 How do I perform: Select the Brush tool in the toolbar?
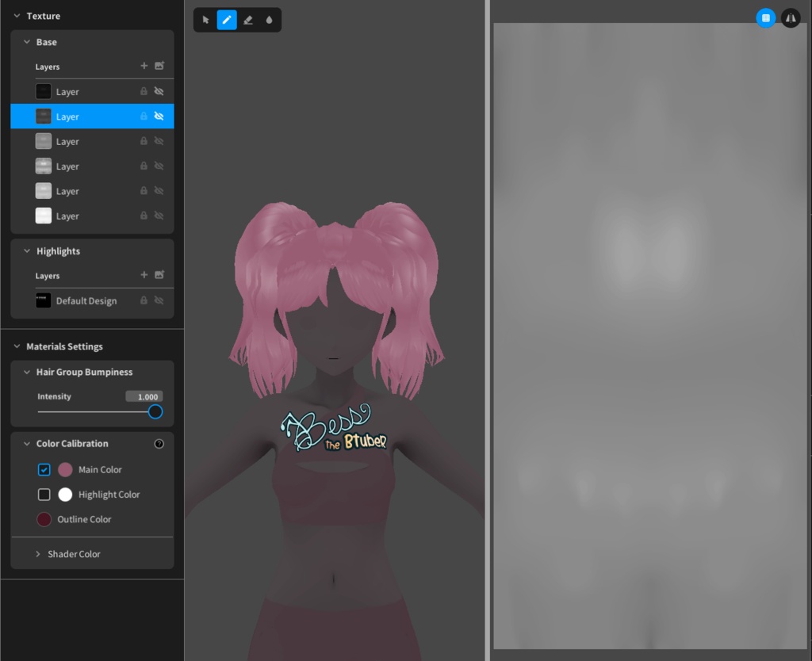pos(226,19)
